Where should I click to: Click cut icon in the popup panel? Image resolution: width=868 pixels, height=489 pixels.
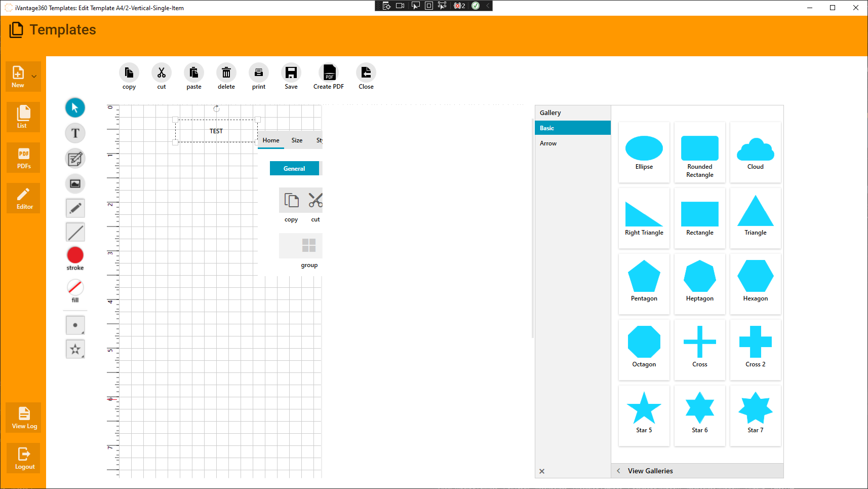pyautogui.click(x=314, y=200)
